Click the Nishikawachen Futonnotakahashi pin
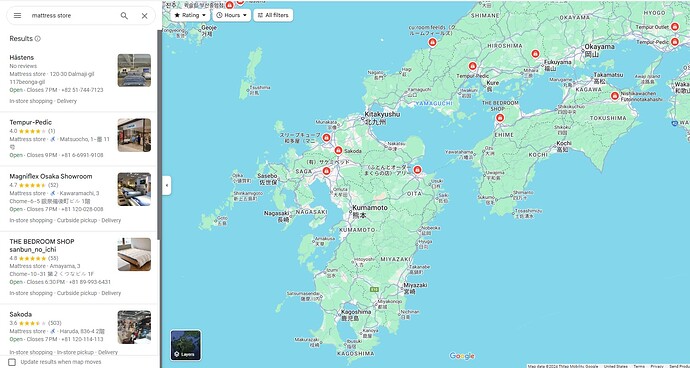The width and height of the screenshot is (690, 368). pos(614,96)
